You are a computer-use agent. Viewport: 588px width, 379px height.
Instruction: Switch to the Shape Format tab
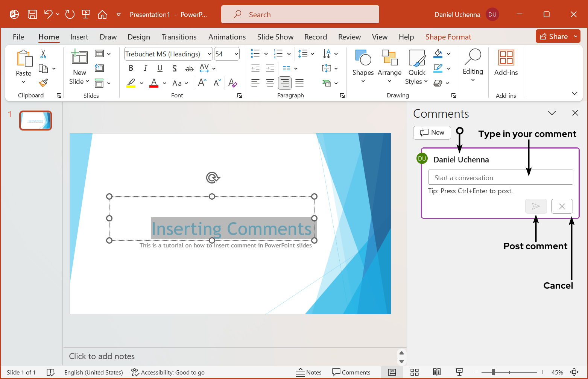448,37
